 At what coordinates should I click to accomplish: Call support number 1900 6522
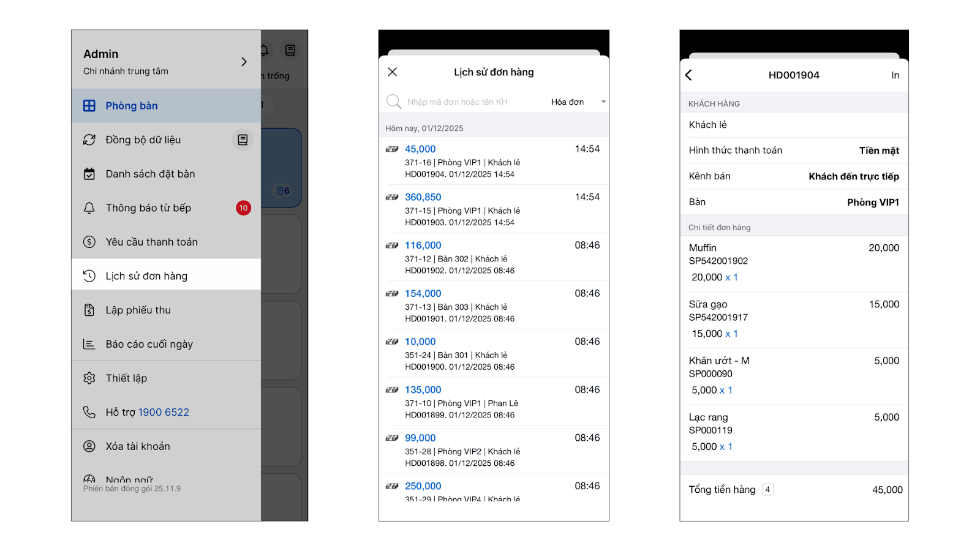[x=164, y=413]
